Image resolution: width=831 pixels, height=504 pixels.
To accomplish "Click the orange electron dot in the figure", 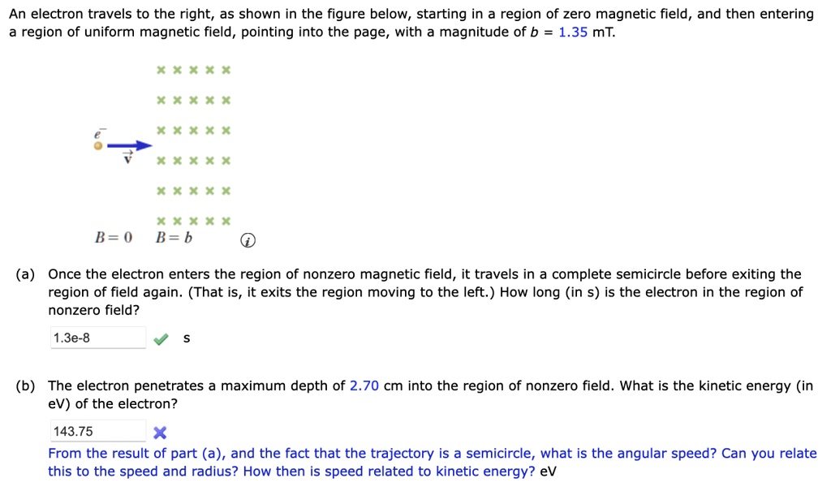I will point(98,146).
